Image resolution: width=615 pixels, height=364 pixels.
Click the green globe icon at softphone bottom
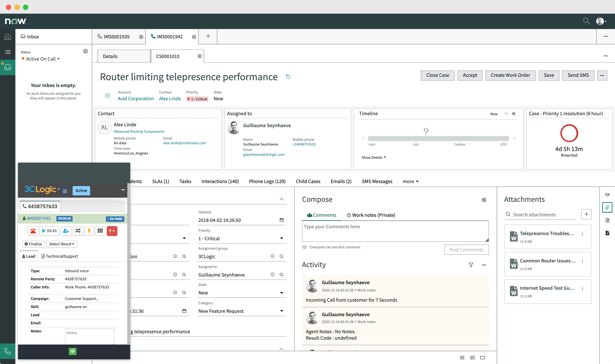click(x=72, y=351)
